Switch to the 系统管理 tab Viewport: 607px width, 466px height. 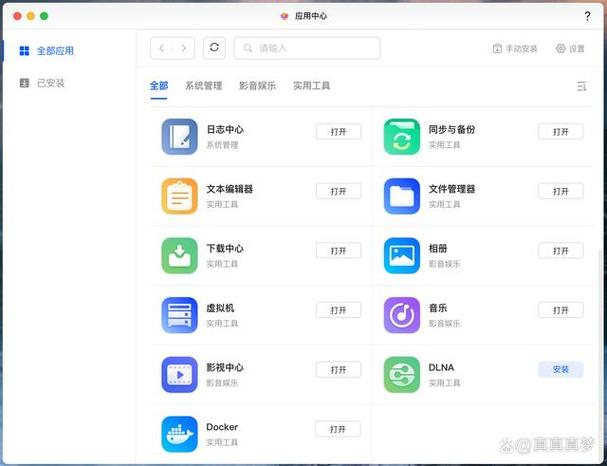(204, 86)
